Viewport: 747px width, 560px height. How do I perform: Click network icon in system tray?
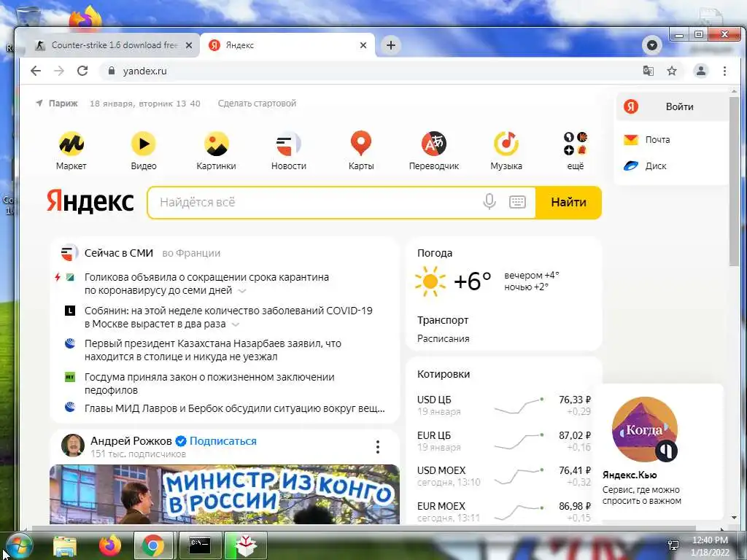click(x=673, y=545)
